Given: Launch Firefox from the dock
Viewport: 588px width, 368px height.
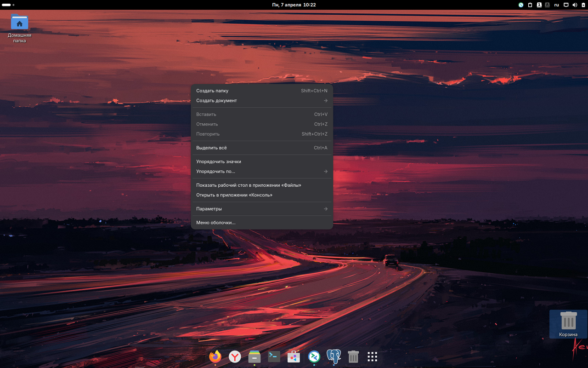Looking at the screenshot, I should click(215, 356).
